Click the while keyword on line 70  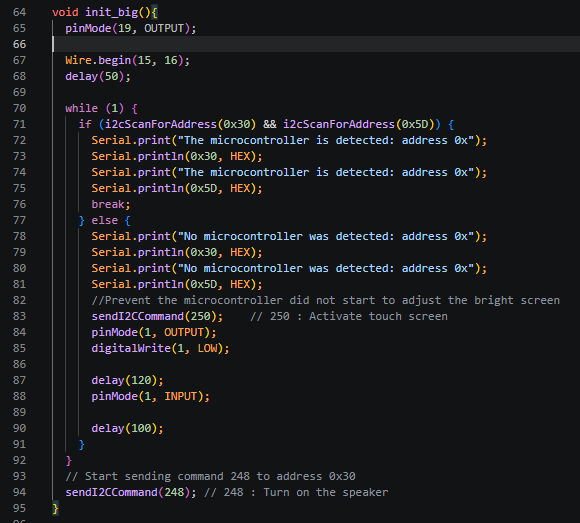[82, 108]
